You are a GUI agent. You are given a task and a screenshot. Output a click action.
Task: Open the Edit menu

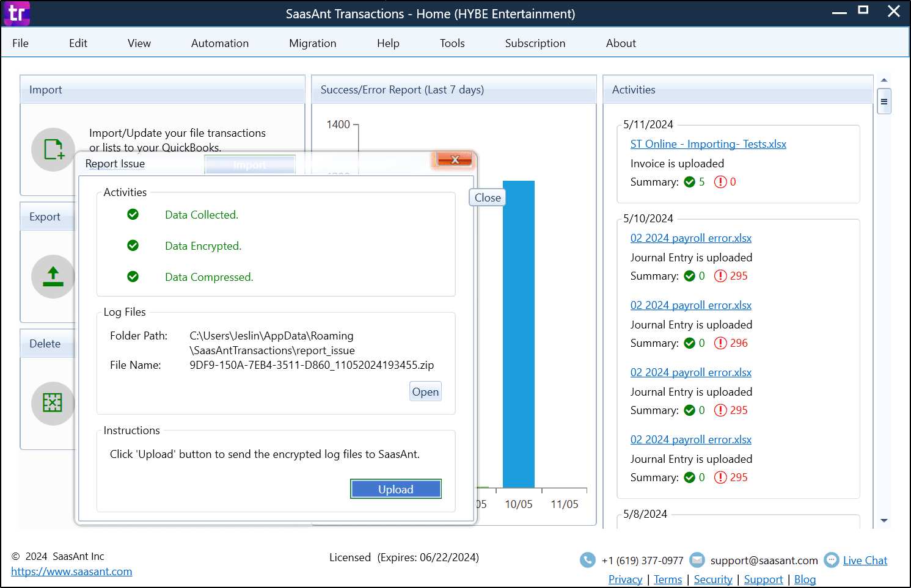pos(78,43)
